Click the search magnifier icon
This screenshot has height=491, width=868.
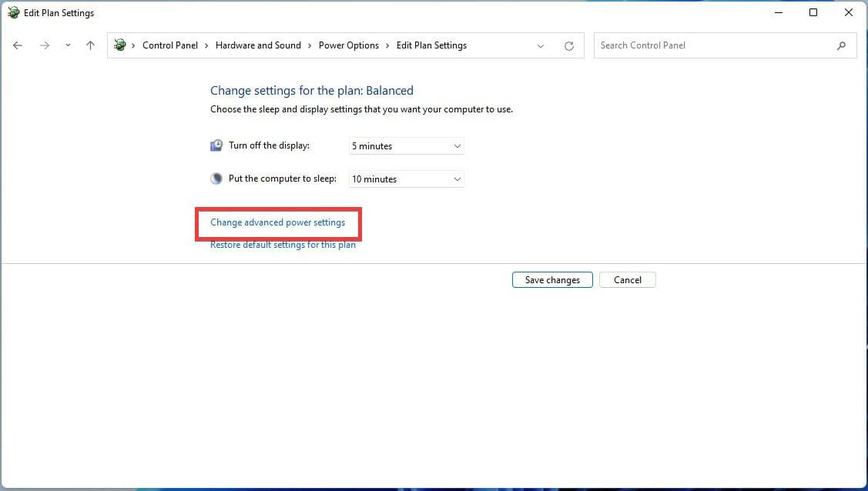842,45
